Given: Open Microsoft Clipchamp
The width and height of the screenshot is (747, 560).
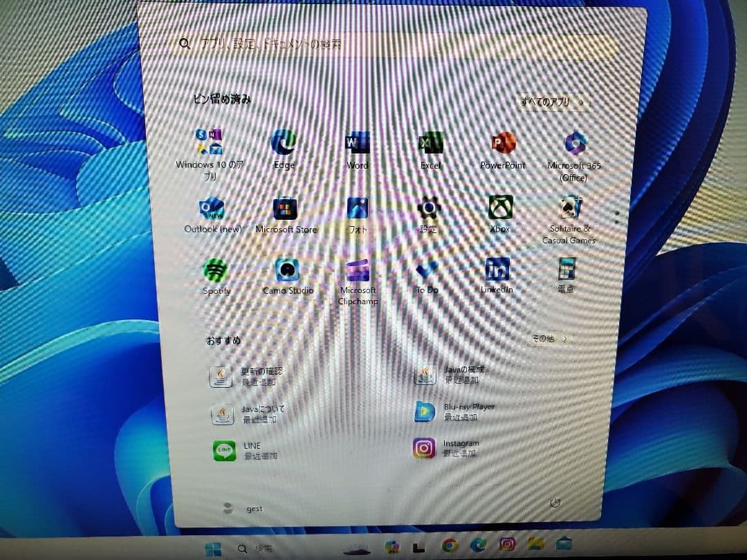Looking at the screenshot, I should point(357,270).
